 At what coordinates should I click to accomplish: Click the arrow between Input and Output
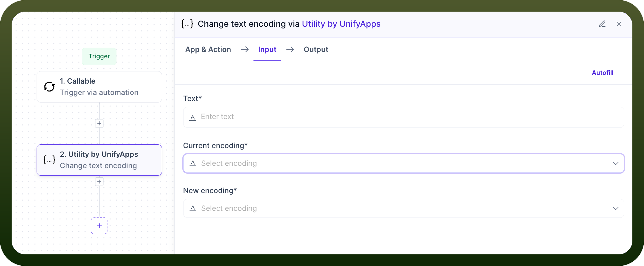pos(290,49)
